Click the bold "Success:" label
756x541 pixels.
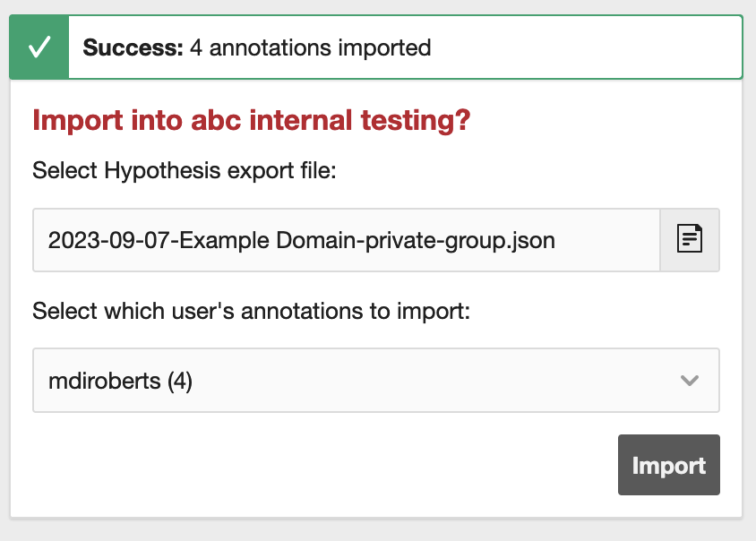pos(133,47)
